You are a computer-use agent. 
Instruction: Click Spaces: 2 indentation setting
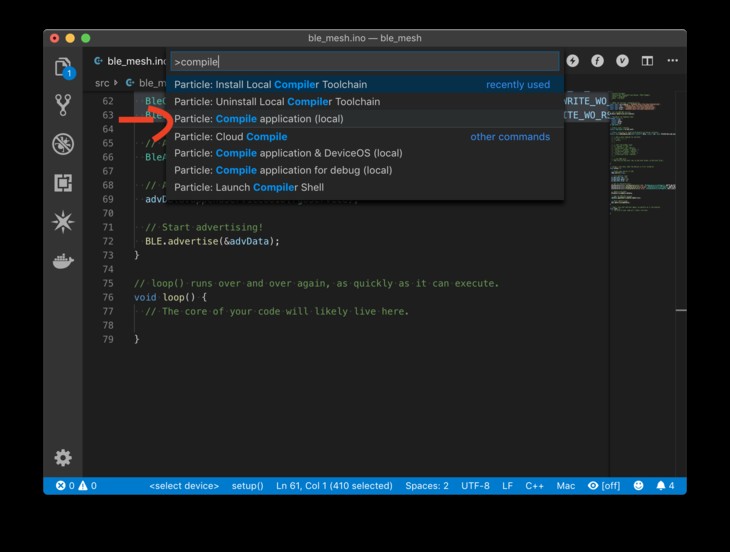click(427, 486)
